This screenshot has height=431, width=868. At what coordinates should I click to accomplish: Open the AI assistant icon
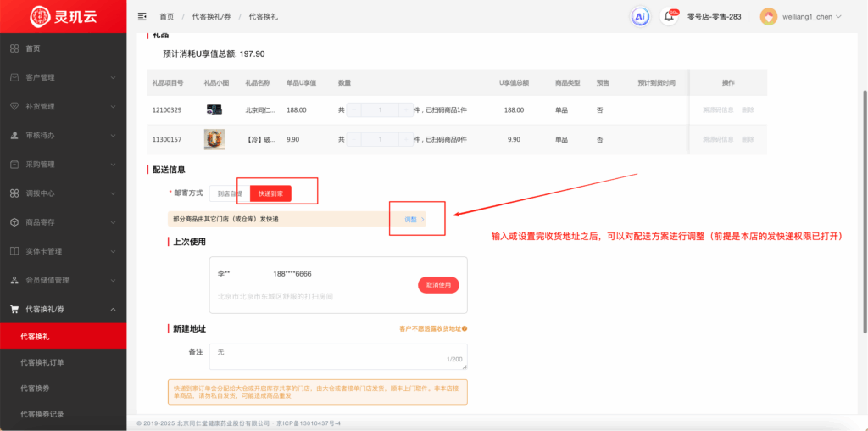pyautogui.click(x=640, y=16)
